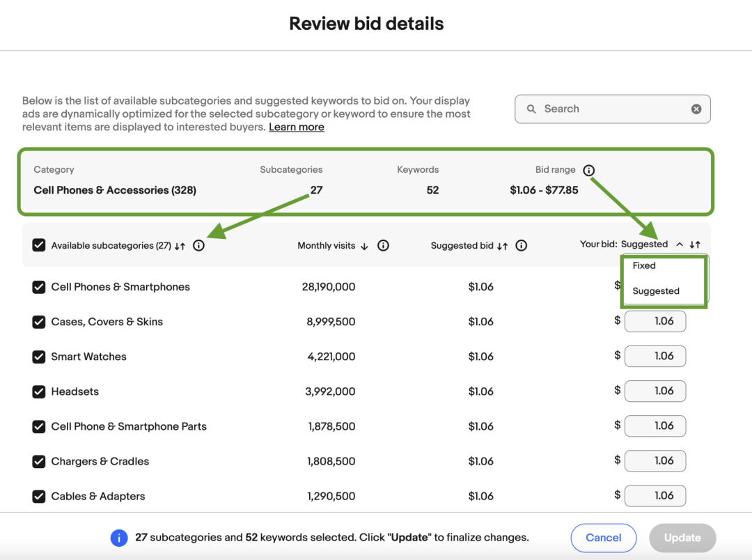Uncheck Cell Phones & Smartphones checkbox
The width and height of the screenshot is (752, 560).
point(39,287)
